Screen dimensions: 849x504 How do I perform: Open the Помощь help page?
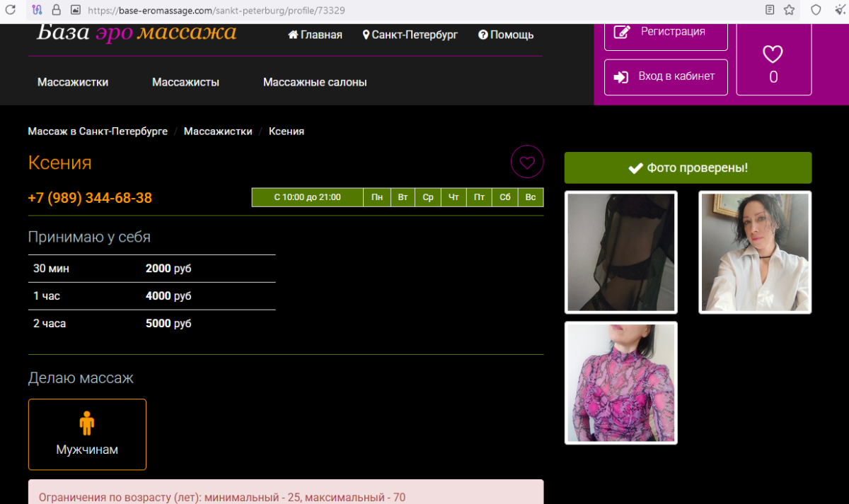506,35
